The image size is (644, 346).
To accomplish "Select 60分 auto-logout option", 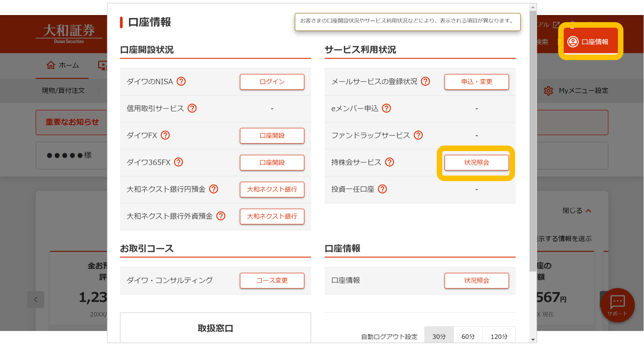I will coord(468,336).
